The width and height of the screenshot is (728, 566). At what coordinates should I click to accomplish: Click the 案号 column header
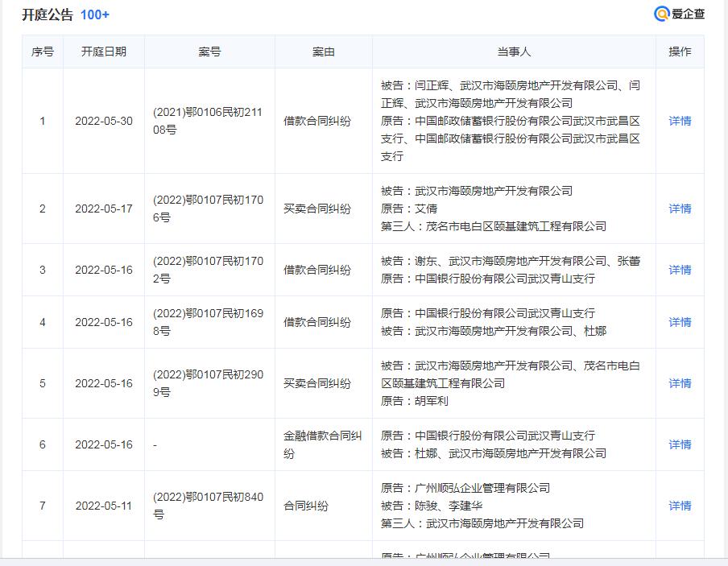(x=209, y=52)
